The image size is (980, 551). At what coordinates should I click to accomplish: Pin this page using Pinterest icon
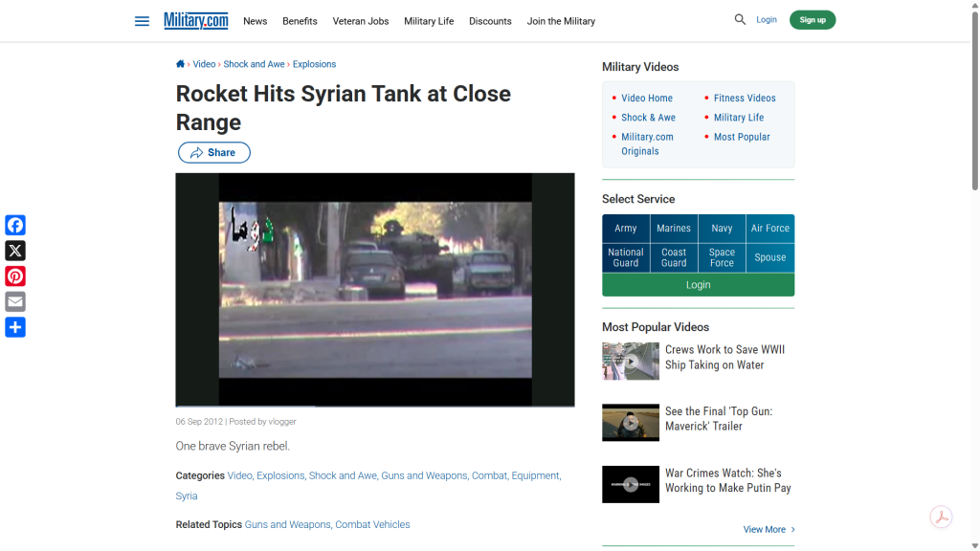tap(15, 276)
